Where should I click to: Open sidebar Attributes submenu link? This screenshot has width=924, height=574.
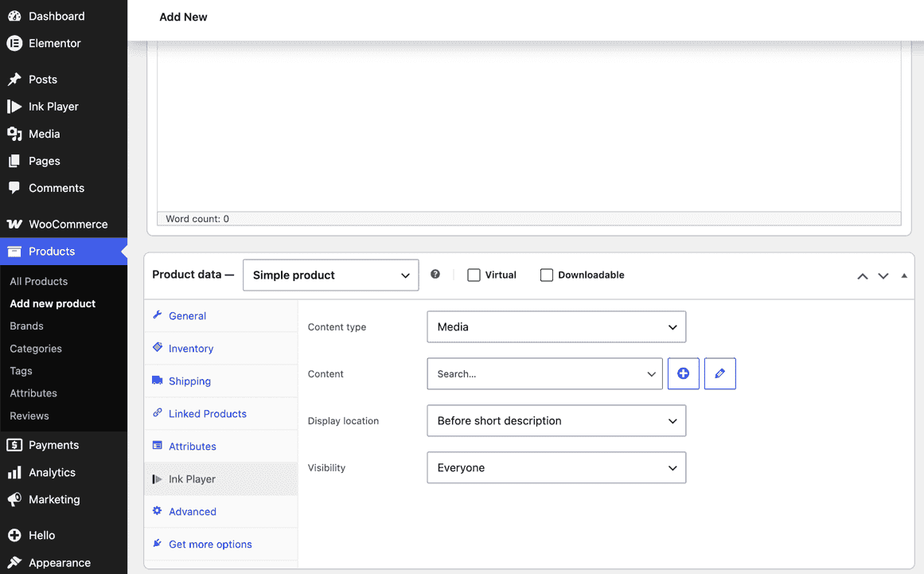33,393
